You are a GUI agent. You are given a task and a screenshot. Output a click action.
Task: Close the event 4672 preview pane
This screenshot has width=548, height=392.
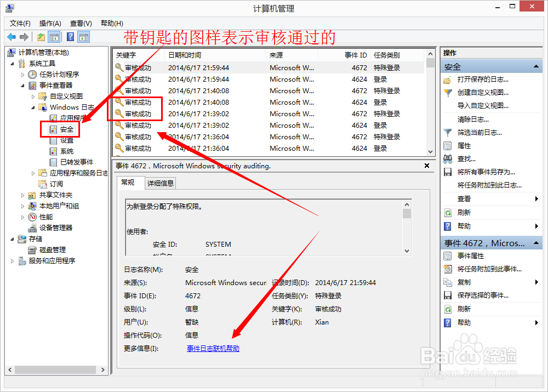(427, 166)
